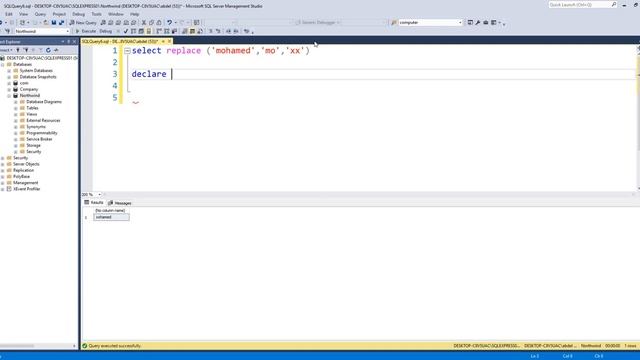Click the Properties wrench icon in top toolbar

pos(478,22)
